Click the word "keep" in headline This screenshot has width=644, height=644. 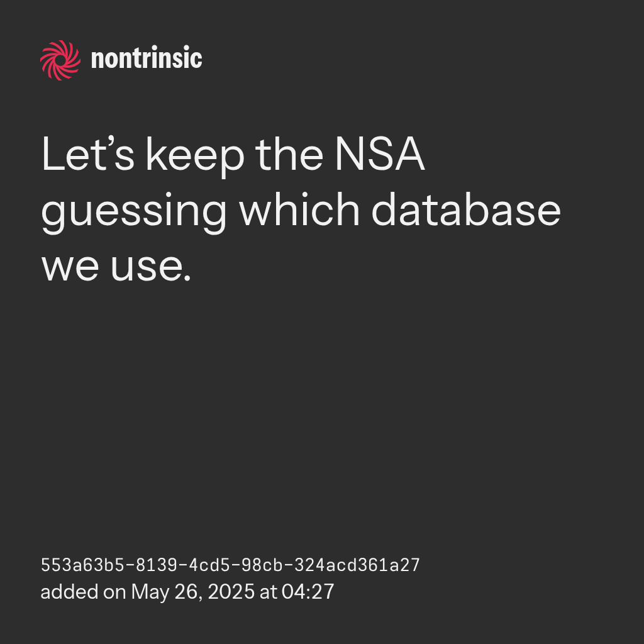194,157
